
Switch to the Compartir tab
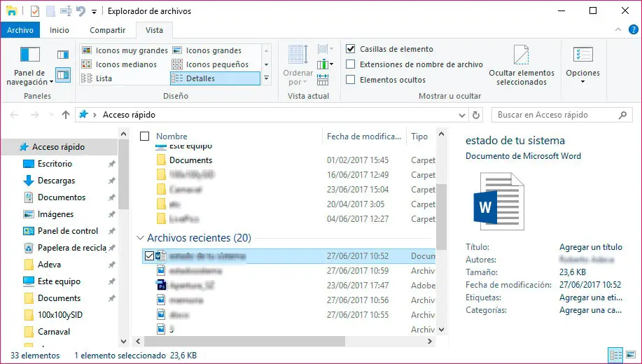(x=108, y=30)
